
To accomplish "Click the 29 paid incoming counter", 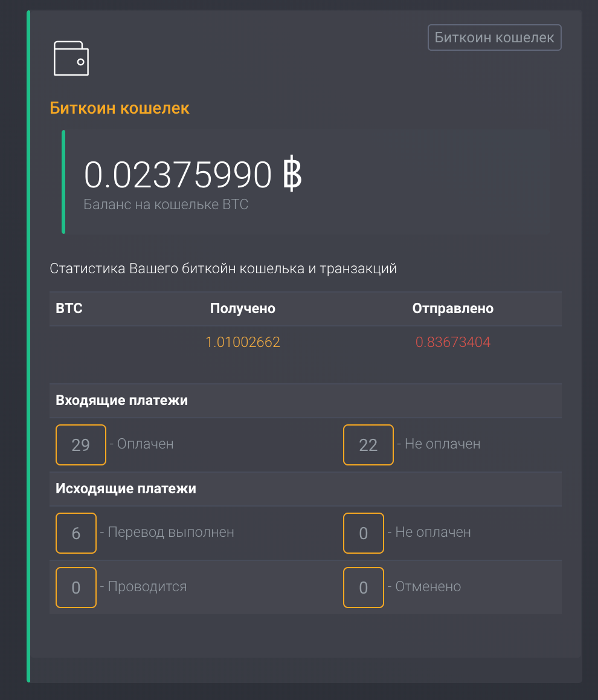I will pos(81,445).
